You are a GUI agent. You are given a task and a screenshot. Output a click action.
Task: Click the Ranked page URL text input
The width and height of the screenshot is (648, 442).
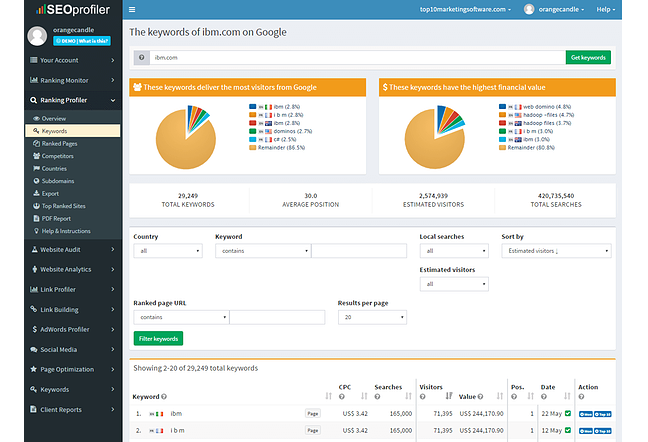pos(277,317)
